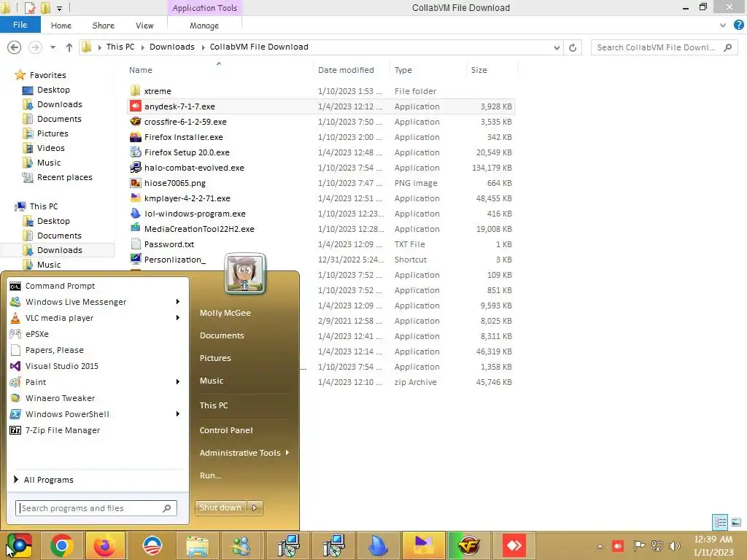The image size is (747, 560).
Task: Click the Chrome taskbar icon
Action: pyautogui.click(x=62, y=545)
